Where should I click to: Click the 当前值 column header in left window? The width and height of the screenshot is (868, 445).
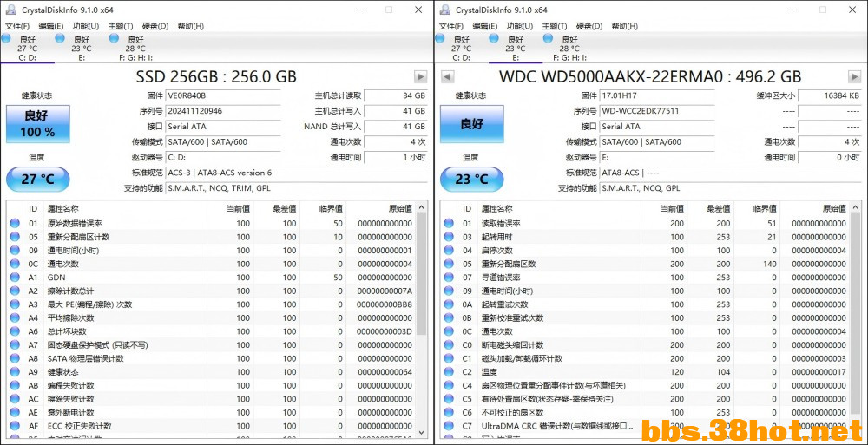tap(230, 209)
